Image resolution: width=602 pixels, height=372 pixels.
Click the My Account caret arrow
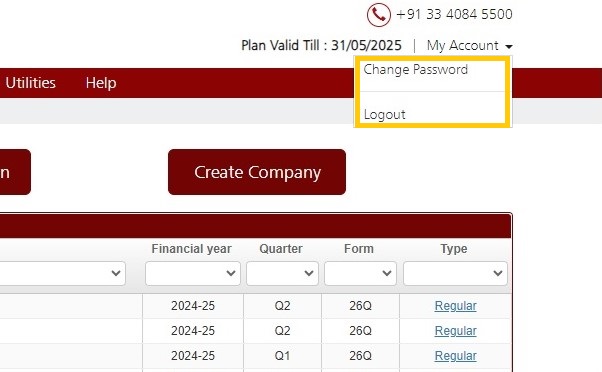click(509, 47)
